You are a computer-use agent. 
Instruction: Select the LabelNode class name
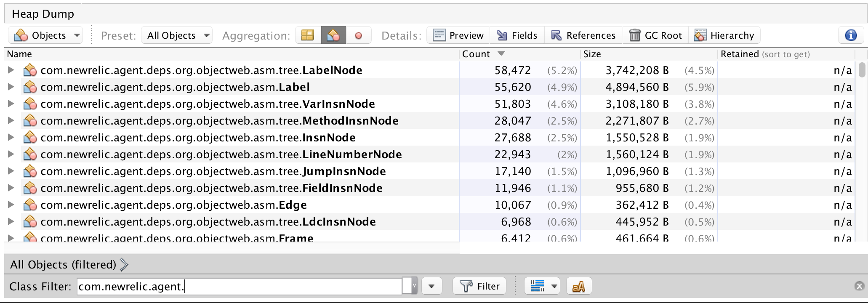[x=202, y=70]
